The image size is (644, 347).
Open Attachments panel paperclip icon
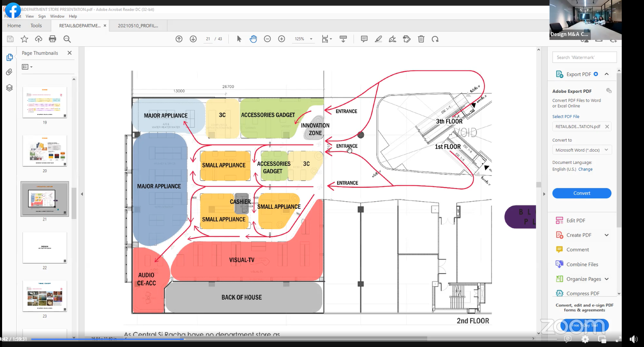point(9,72)
